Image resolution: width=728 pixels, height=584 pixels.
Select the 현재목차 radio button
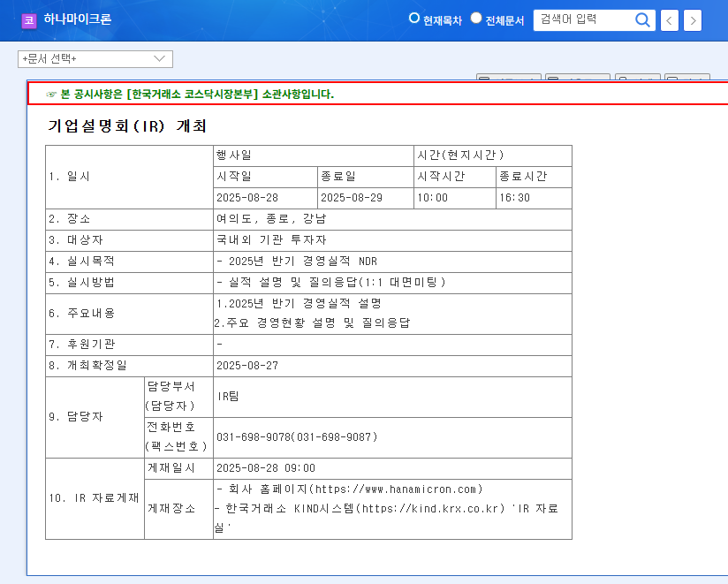413,18
